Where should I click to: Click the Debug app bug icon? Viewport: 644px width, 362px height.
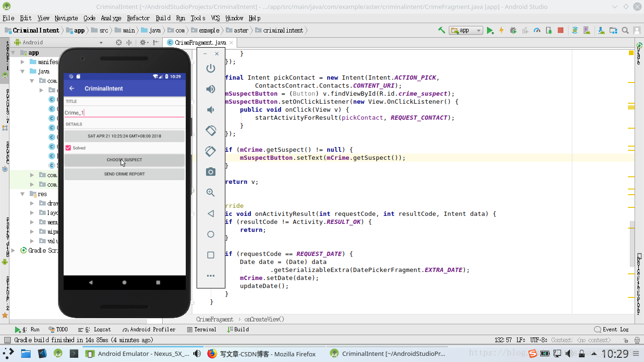pos(513,30)
